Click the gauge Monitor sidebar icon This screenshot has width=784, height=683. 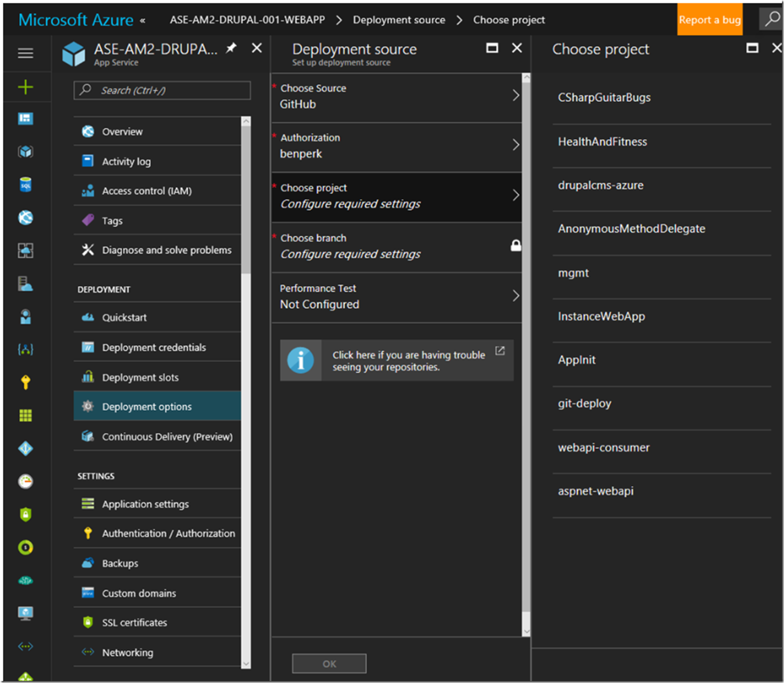click(x=25, y=481)
